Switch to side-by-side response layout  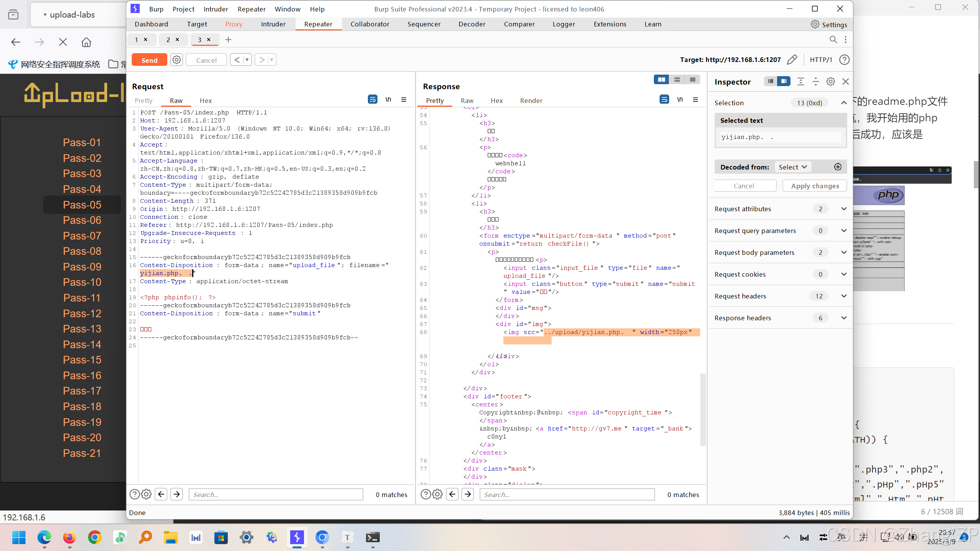pos(661,80)
